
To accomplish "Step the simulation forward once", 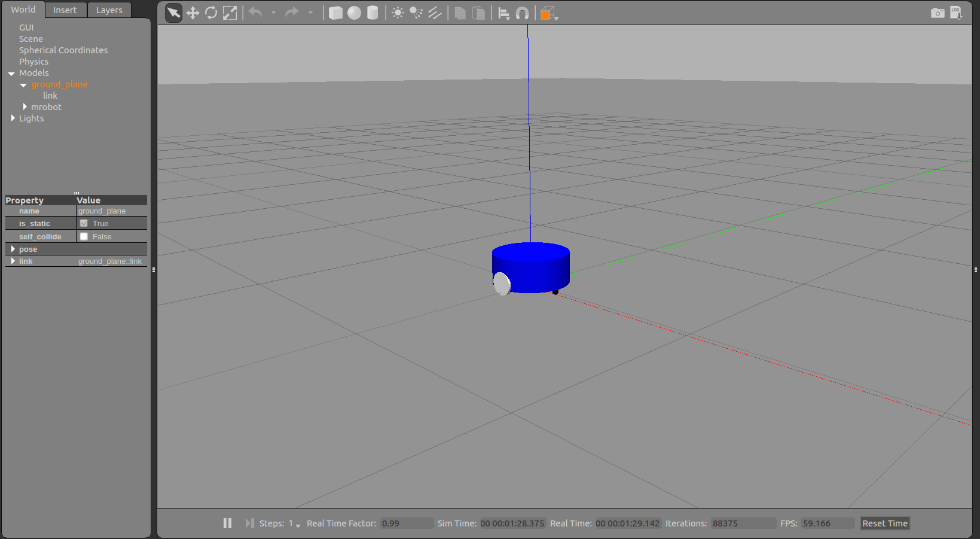I will [x=249, y=523].
